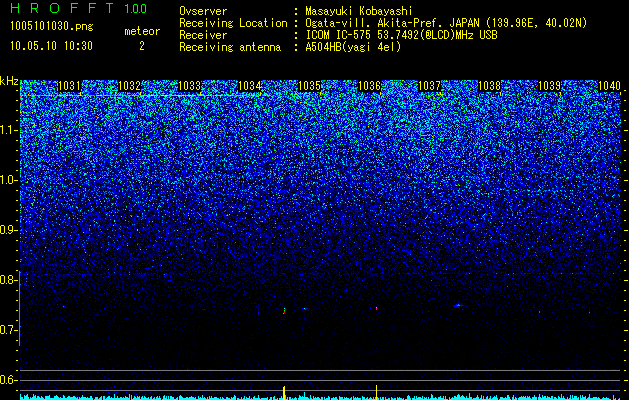This screenshot has width=629, height=400.
Task: Click the 1039 time marker
Action: (549, 86)
